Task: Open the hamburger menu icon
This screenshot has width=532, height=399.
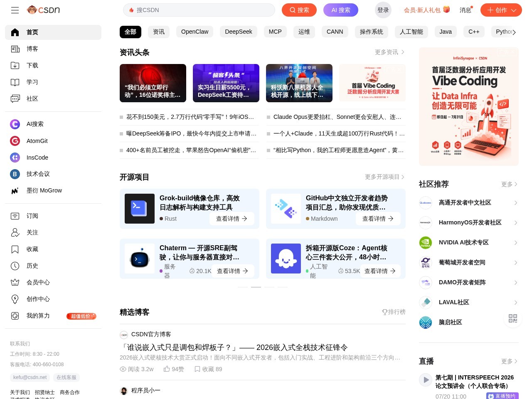Action: click(15, 10)
